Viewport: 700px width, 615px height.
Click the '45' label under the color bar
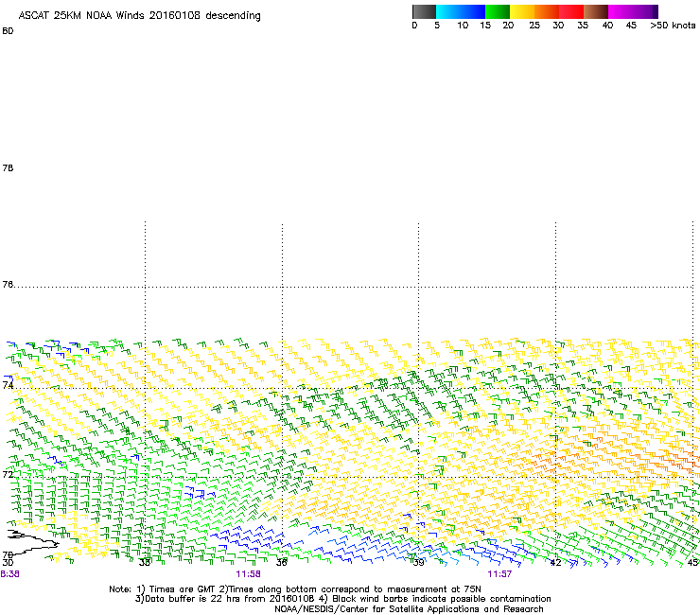[x=631, y=26]
